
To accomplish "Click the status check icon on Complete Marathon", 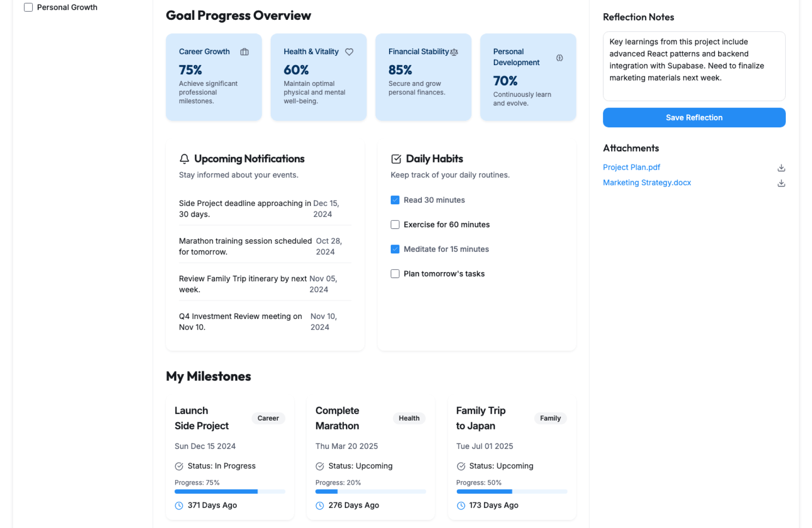I will click(320, 466).
